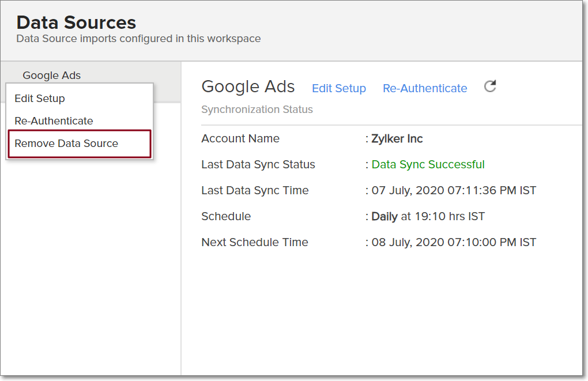This screenshot has width=588, height=381.
Task: Click the Next Schedule Time label
Action: pos(255,243)
